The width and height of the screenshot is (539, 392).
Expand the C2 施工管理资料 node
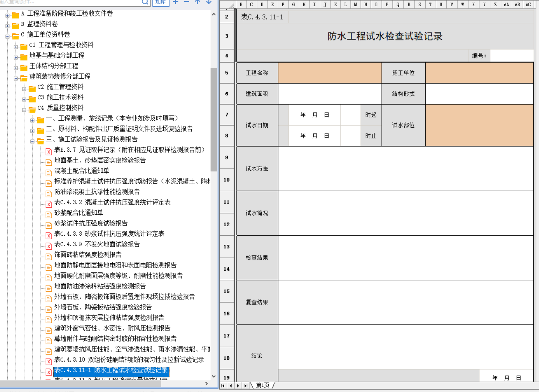(x=24, y=89)
